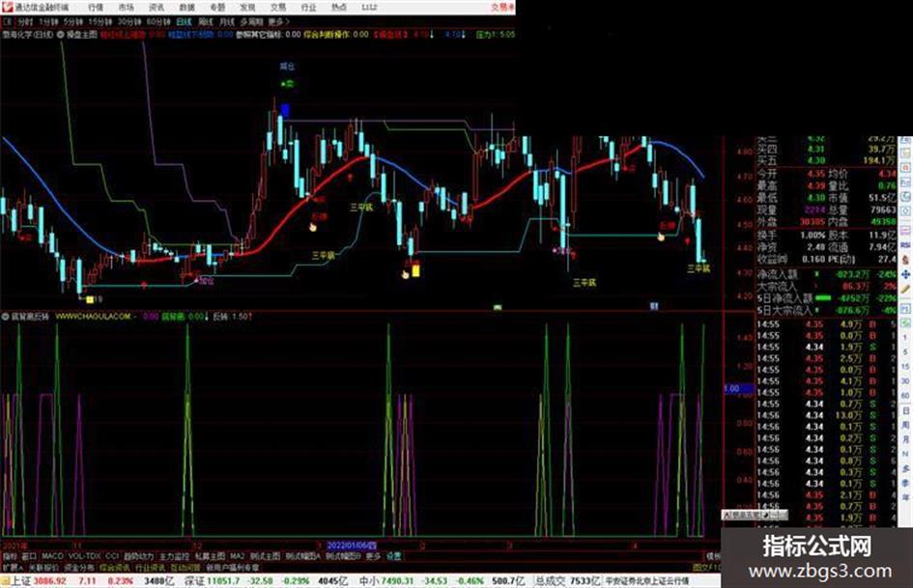Image resolution: width=913 pixels, height=588 pixels.
Task: Expand 更多 in the indicator tab row
Action: pos(373,556)
